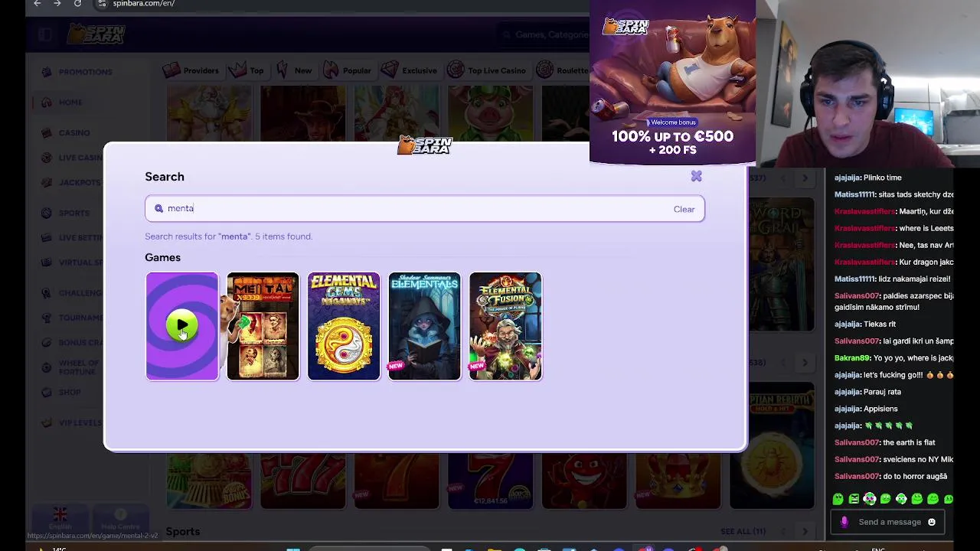The image size is (980, 551).
Task: Open Challenges in the sidebar
Action: tap(80, 292)
